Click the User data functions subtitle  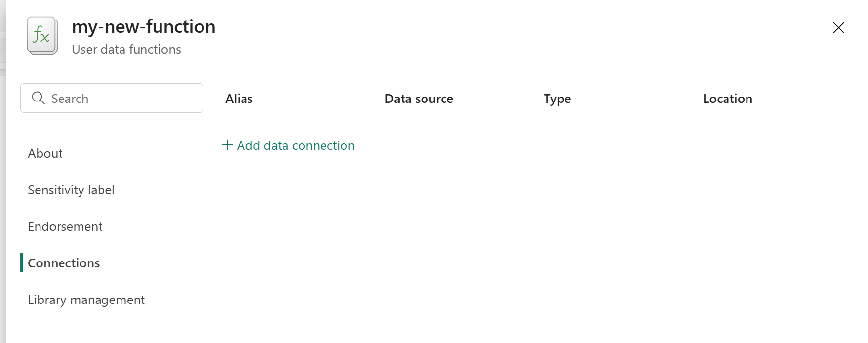point(126,49)
